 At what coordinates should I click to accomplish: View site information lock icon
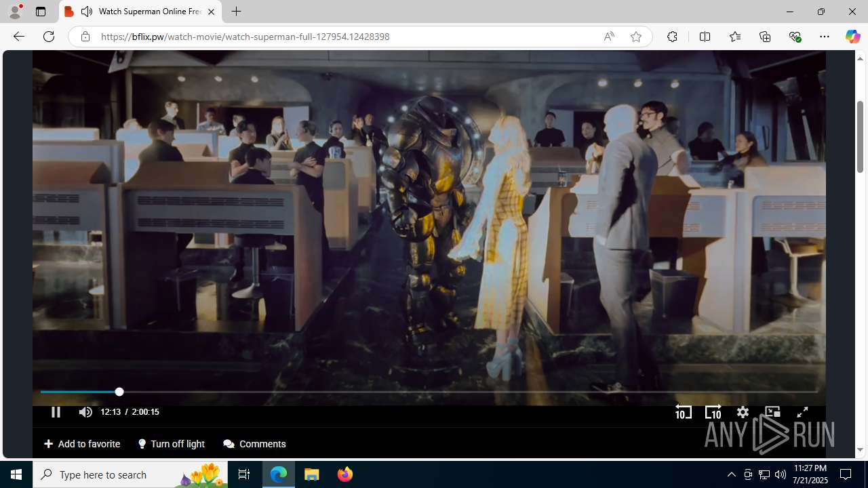click(85, 37)
